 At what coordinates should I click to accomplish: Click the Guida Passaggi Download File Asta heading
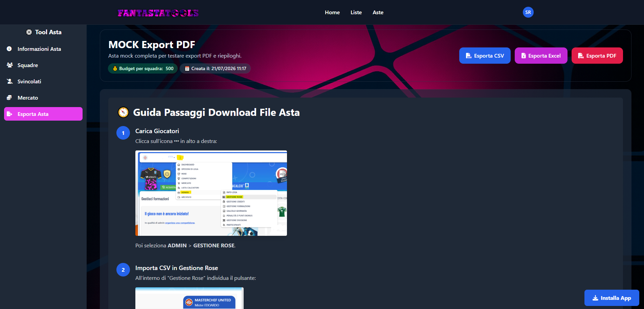coord(216,112)
